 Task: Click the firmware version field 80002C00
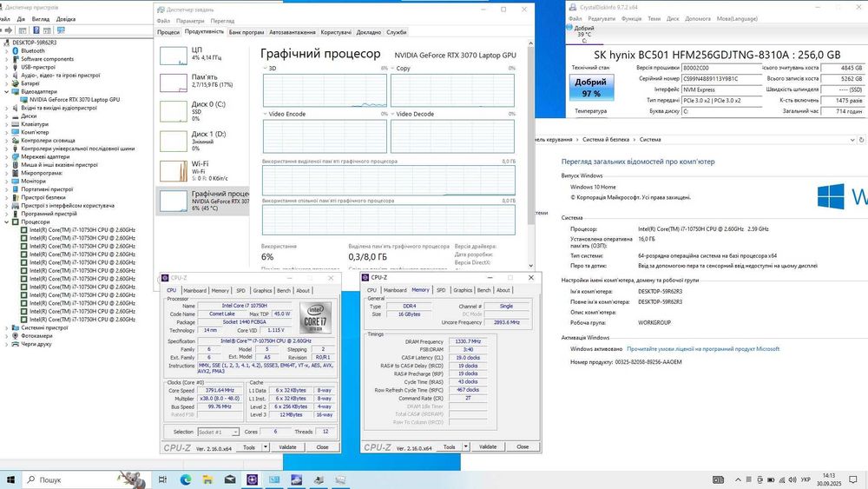(x=721, y=68)
